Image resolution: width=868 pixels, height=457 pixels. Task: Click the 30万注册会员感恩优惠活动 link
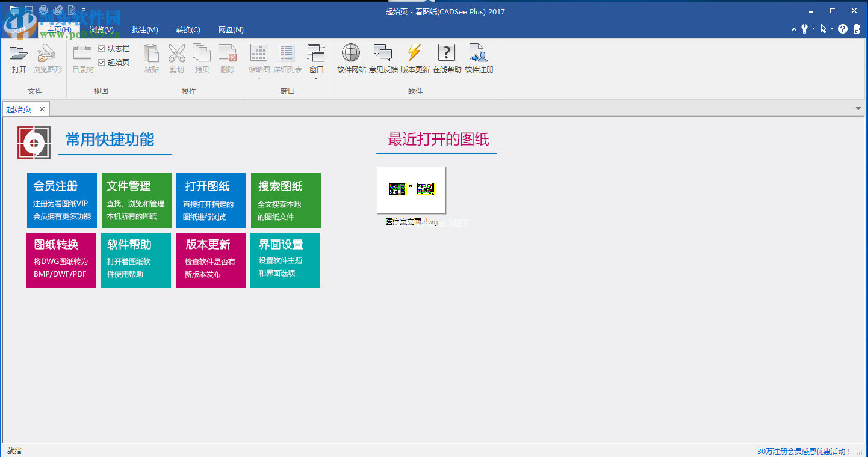coord(804,451)
